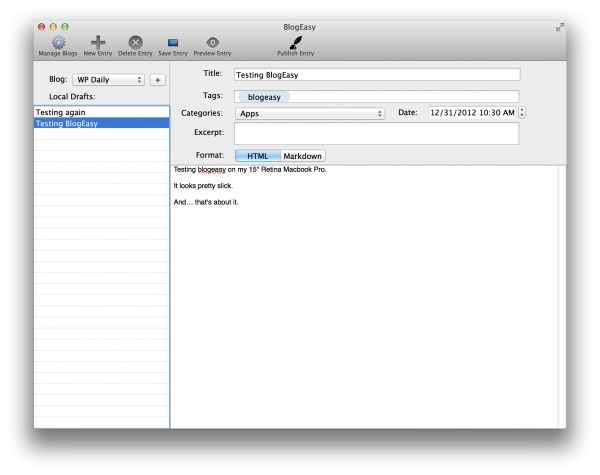Click into the Title field

coord(377,75)
